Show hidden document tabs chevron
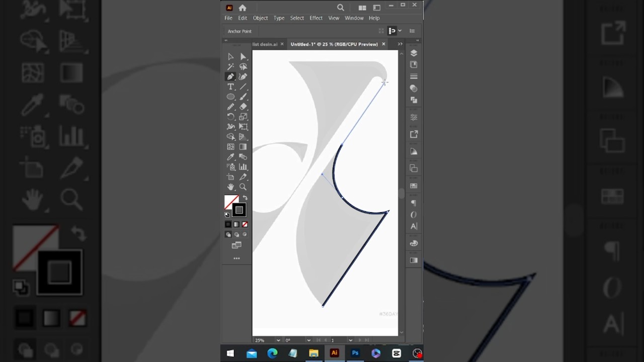The width and height of the screenshot is (644, 362). coord(400,44)
